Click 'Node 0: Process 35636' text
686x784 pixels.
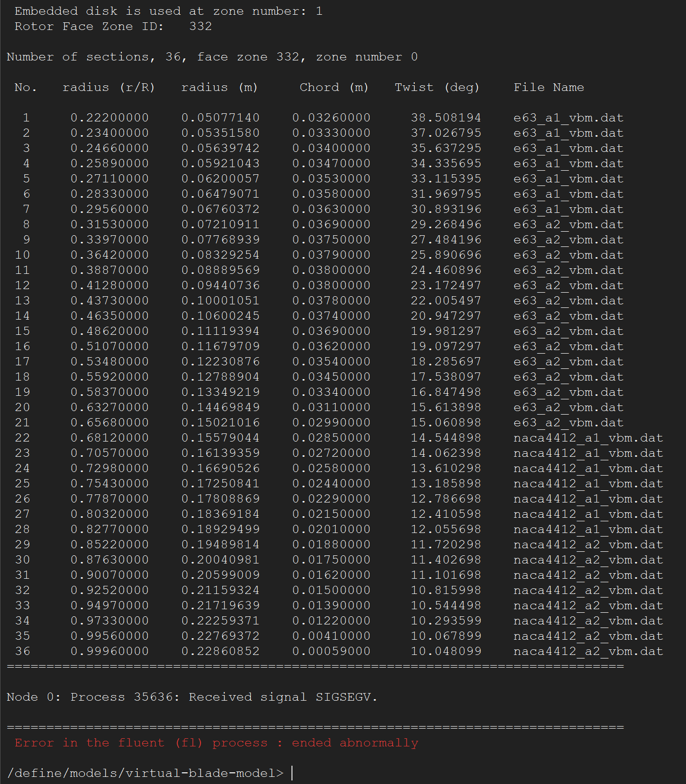tap(93, 697)
